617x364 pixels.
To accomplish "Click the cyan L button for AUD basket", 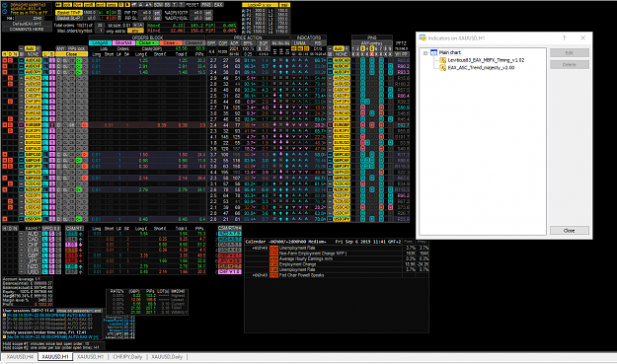I will pos(44,234).
